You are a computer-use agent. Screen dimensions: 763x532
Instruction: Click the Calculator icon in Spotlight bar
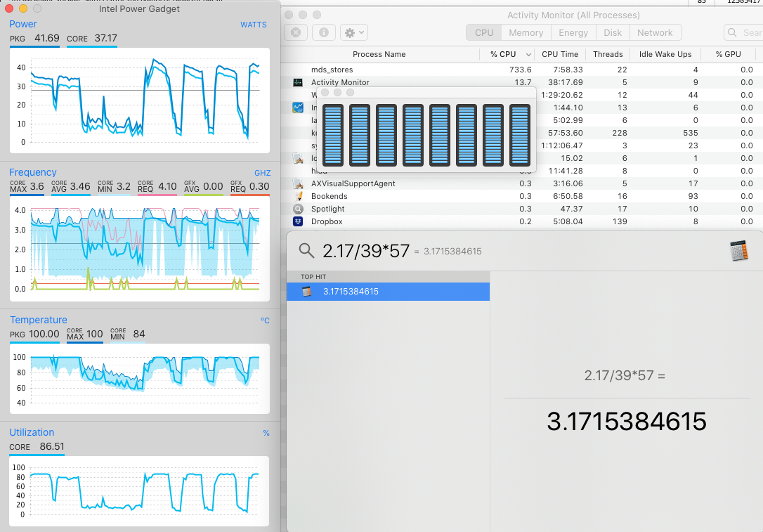click(x=738, y=251)
